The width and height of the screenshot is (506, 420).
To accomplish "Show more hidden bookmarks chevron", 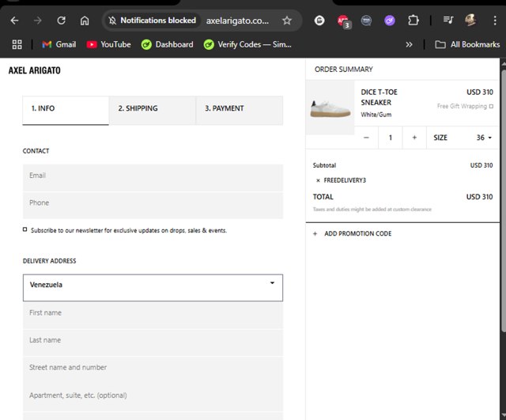I will (x=409, y=44).
